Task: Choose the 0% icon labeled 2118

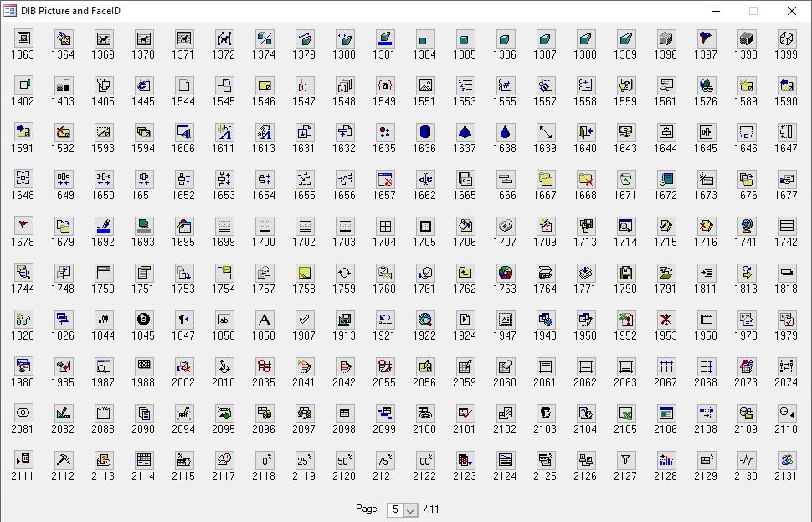Action: pos(264,460)
